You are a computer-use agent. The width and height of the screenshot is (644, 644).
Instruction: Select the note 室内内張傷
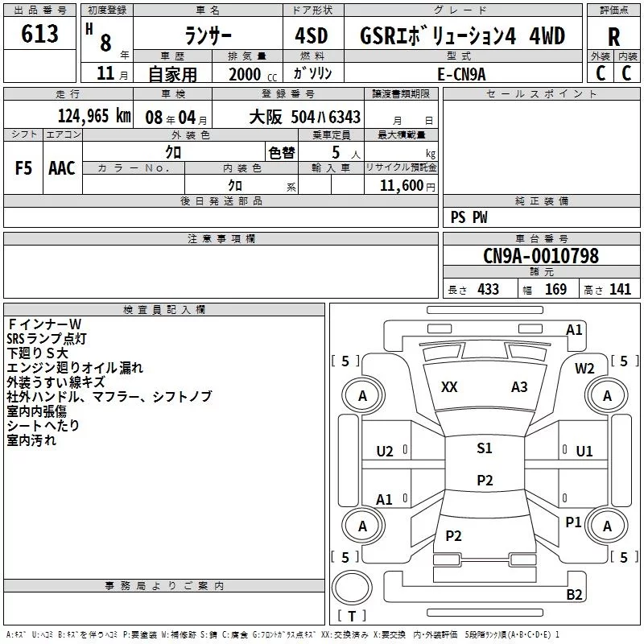tap(36, 411)
